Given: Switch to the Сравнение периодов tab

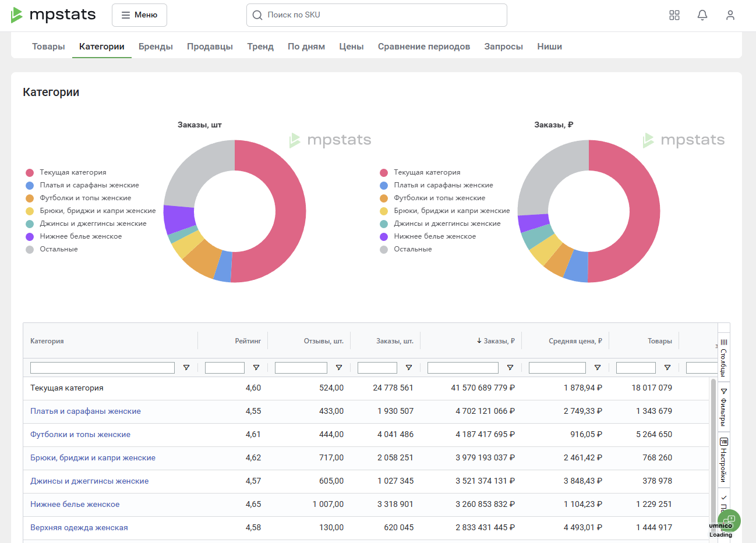Looking at the screenshot, I should [x=424, y=47].
